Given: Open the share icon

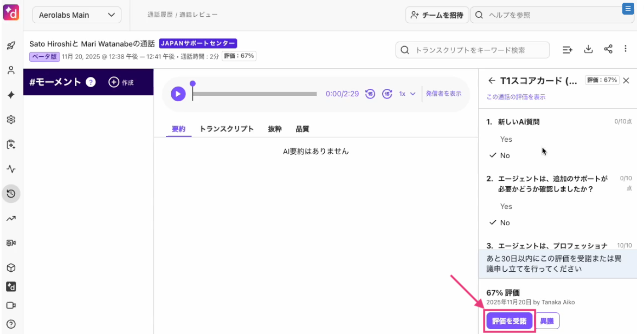Looking at the screenshot, I should click(608, 49).
